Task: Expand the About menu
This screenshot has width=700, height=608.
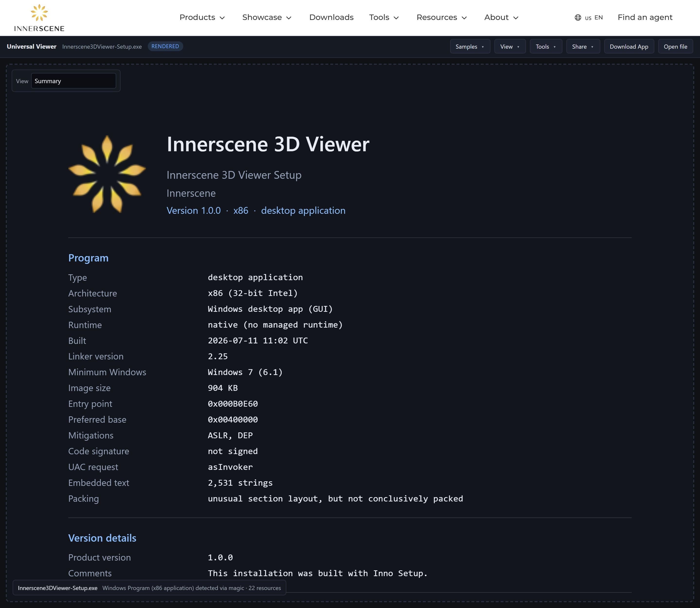Action: tap(501, 17)
